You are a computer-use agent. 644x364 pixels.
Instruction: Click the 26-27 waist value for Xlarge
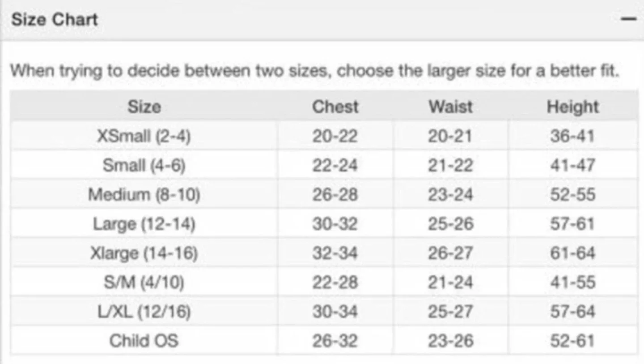pos(450,253)
